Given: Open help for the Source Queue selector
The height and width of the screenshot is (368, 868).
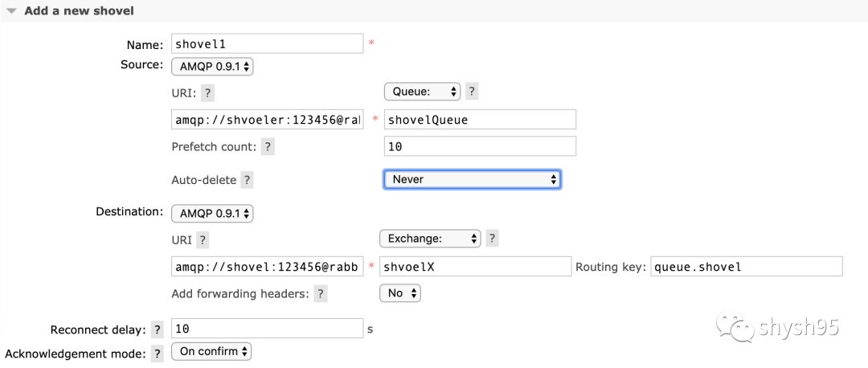Looking at the screenshot, I should 472,92.
